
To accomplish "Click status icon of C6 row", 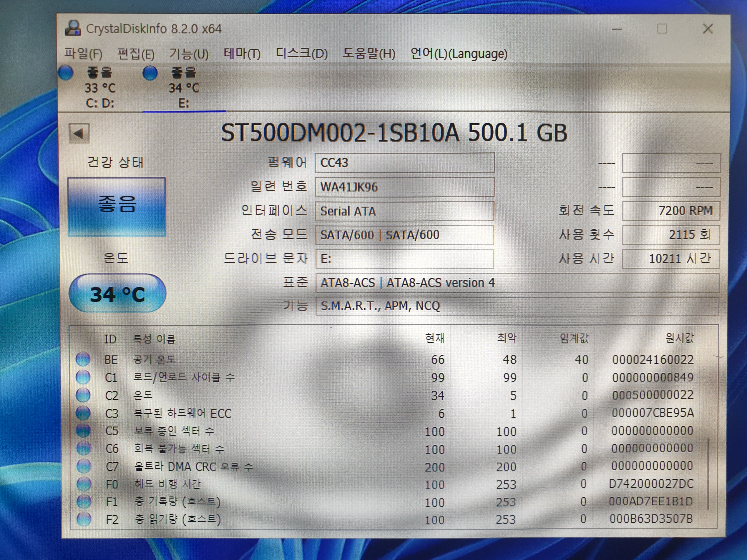I will pyautogui.click(x=83, y=448).
